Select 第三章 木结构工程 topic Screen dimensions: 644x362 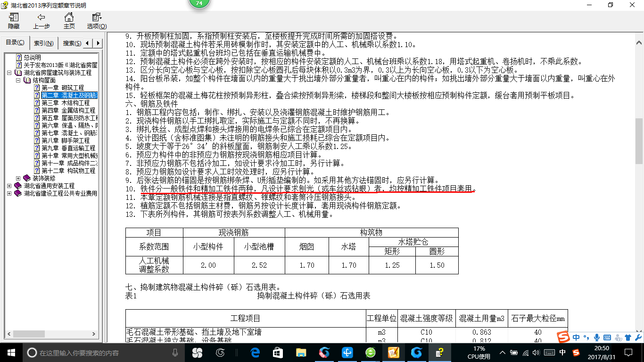[x=66, y=103]
